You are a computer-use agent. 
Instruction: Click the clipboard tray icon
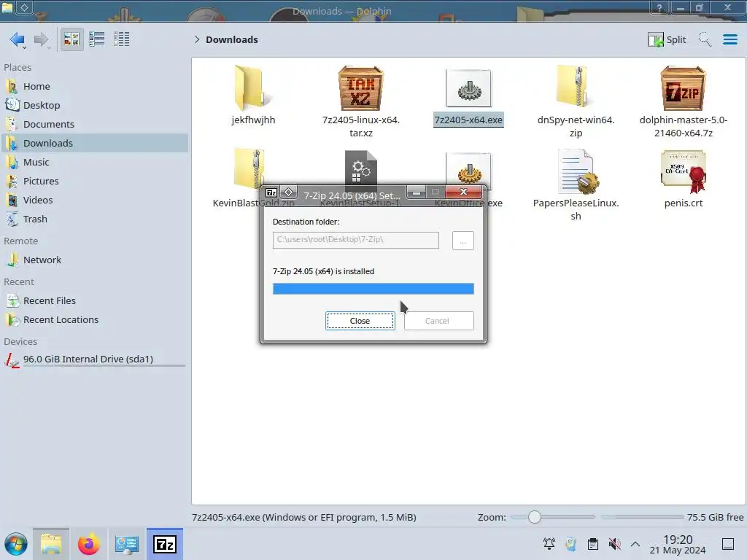click(592, 544)
